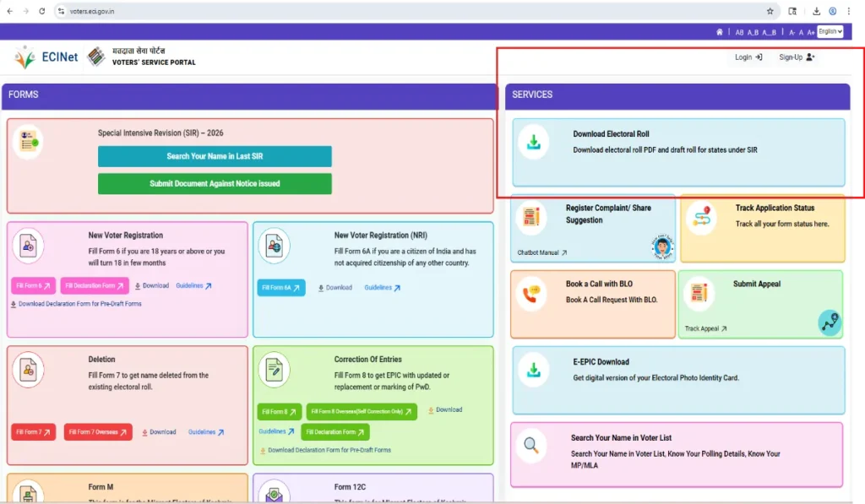
Task: Click the Fill Form 6 button
Action: [34, 286]
